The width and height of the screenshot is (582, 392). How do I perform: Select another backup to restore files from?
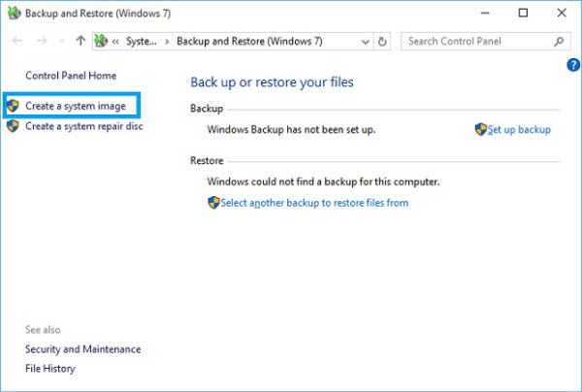[314, 203]
